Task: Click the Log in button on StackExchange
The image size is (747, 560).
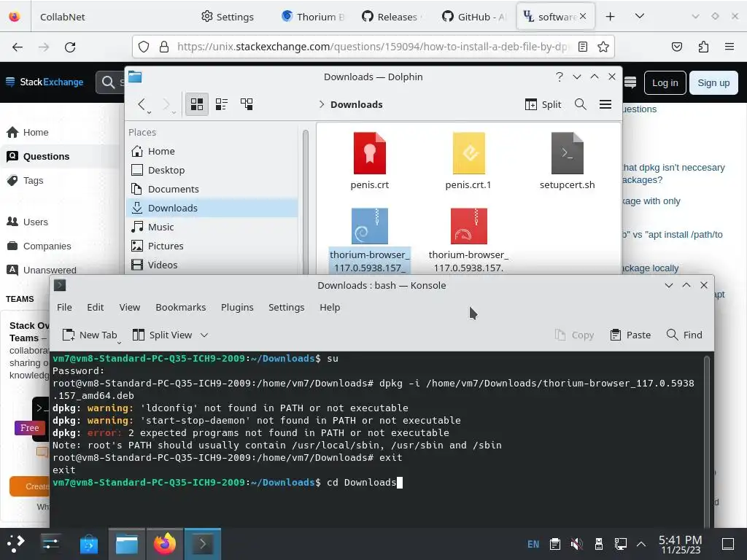Action: coord(665,83)
